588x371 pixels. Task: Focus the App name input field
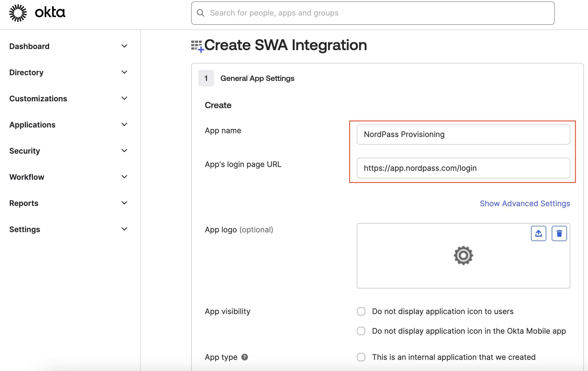(463, 134)
